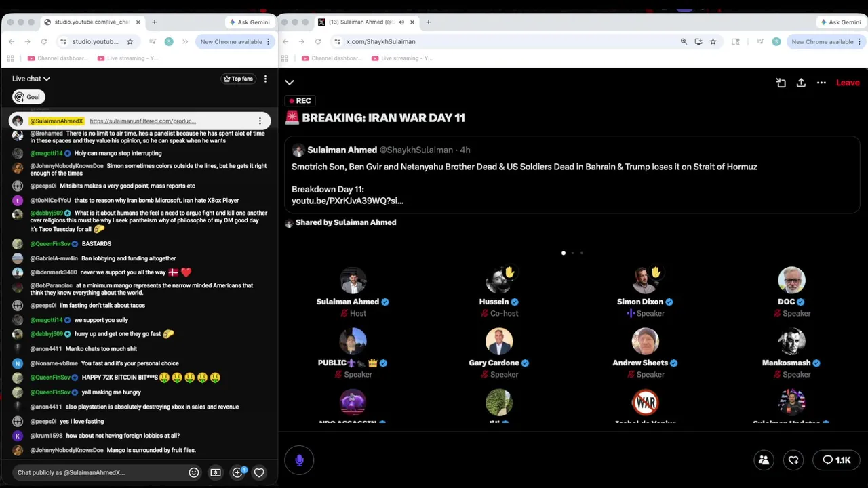
Task: Open the Space participants list icon
Action: (764, 460)
